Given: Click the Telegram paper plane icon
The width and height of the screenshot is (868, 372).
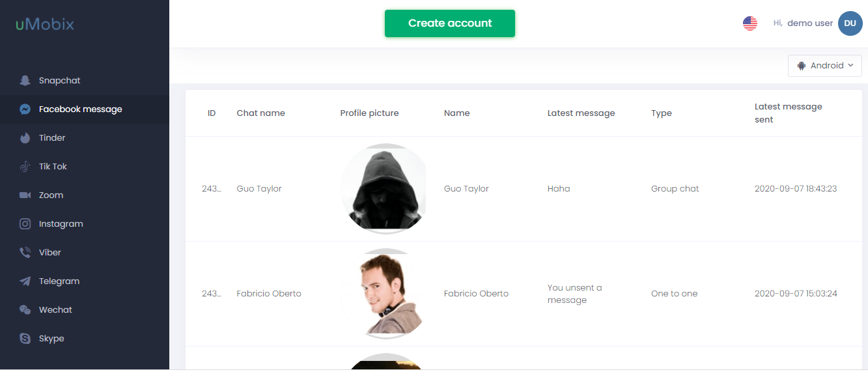Looking at the screenshot, I should [x=25, y=281].
